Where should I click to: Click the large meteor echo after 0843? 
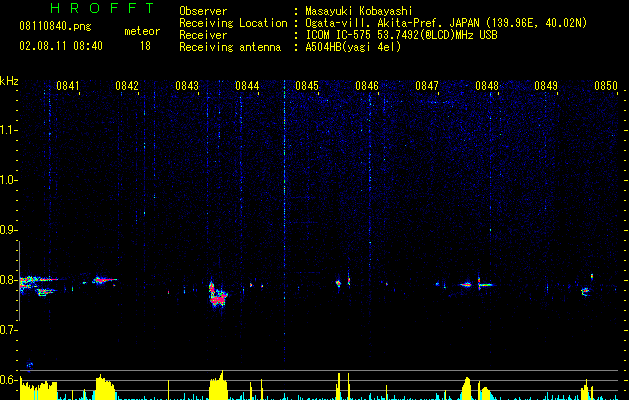pos(218,295)
